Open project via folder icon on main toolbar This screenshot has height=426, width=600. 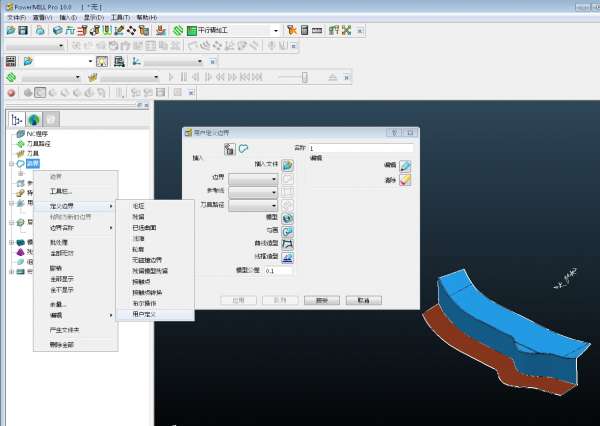pyautogui.click(x=11, y=30)
